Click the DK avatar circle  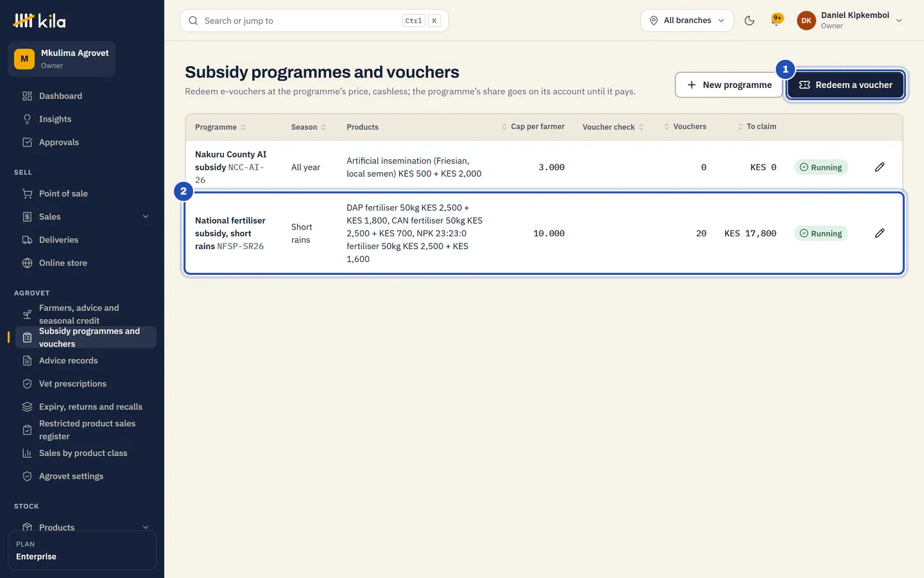click(806, 21)
